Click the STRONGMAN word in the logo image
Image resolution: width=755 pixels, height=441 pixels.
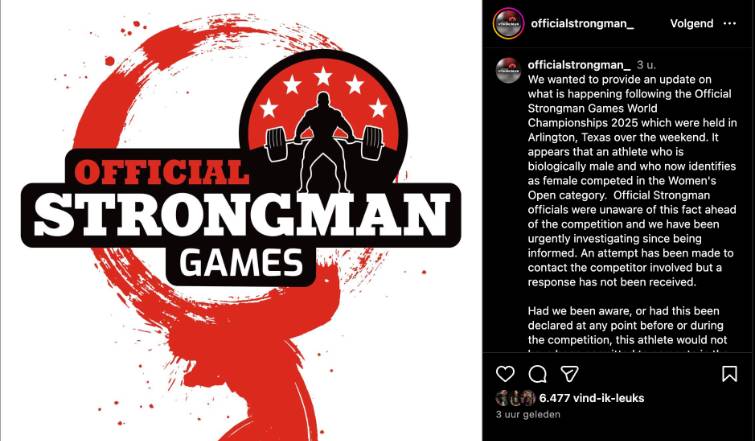(x=242, y=214)
